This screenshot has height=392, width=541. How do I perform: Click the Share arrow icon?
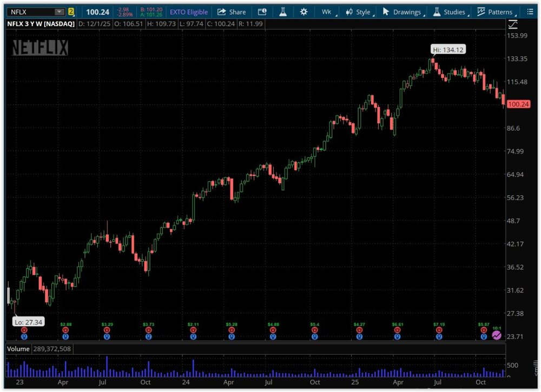[222, 12]
